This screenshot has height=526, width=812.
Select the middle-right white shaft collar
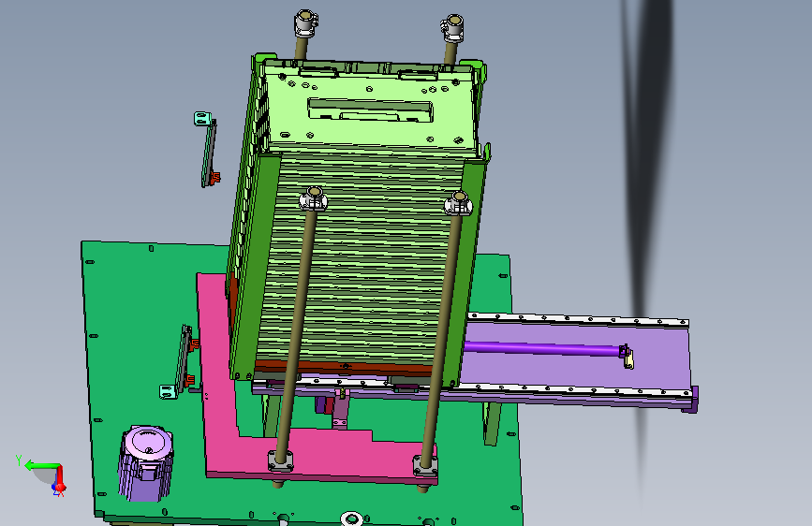click(459, 203)
